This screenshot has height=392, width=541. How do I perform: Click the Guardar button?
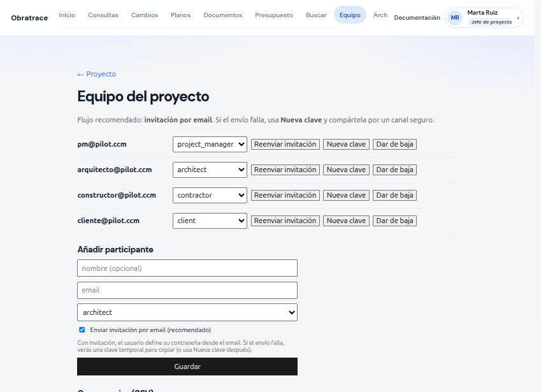point(187,367)
